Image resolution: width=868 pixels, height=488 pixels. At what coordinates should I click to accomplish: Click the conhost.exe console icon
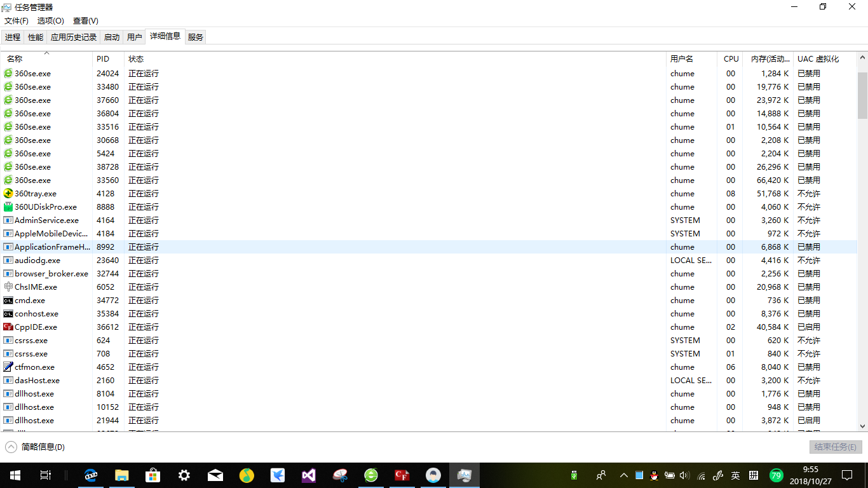[x=8, y=313]
